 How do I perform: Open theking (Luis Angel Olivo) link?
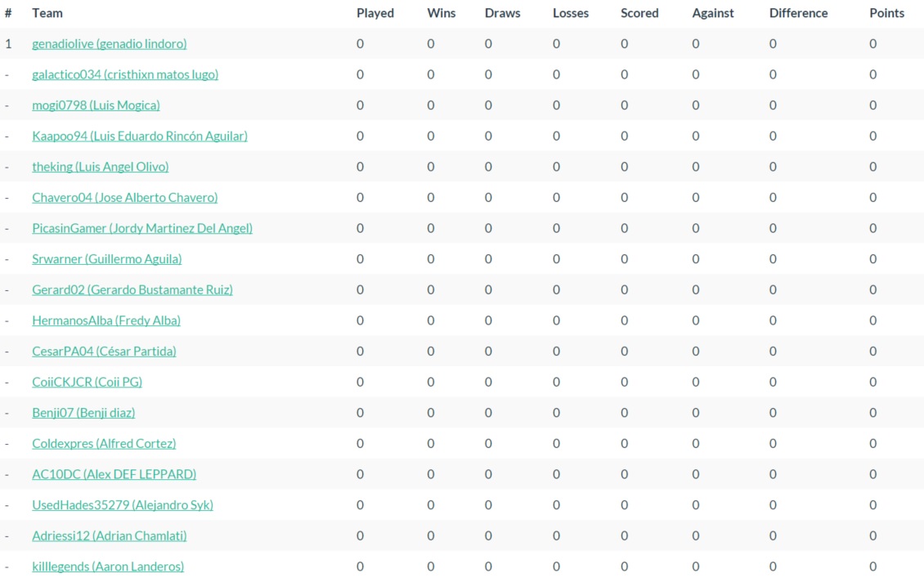[101, 167]
